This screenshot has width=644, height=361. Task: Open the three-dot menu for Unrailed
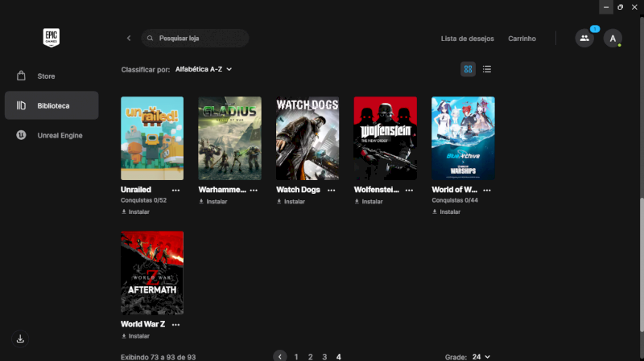175,191
